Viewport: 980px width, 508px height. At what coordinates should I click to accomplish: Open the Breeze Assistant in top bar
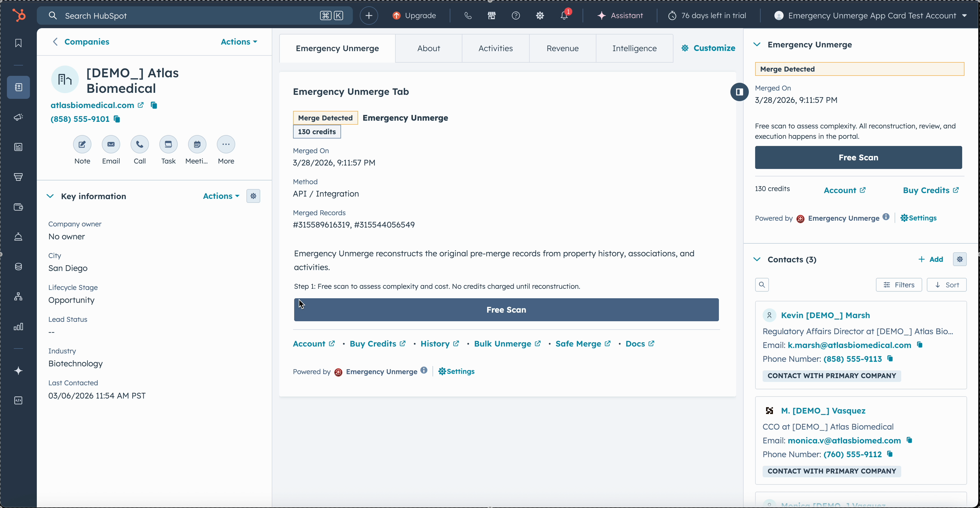(620, 16)
